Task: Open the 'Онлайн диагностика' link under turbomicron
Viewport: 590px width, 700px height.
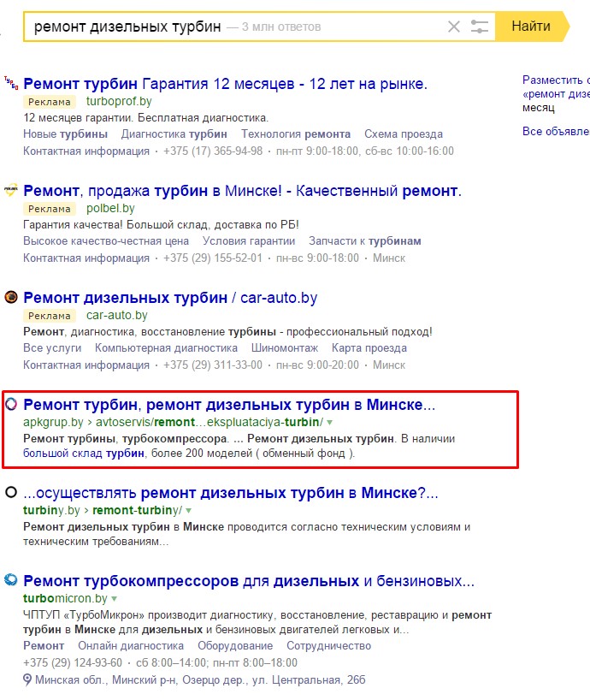Action: click(131, 646)
